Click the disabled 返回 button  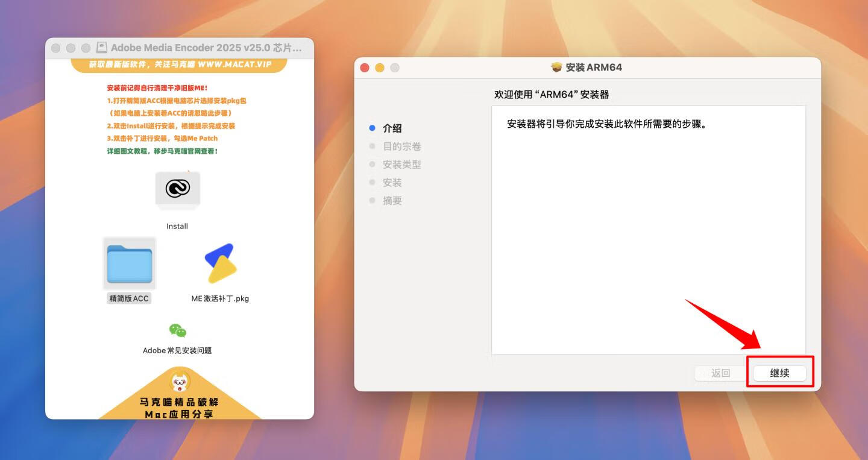coord(721,373)
